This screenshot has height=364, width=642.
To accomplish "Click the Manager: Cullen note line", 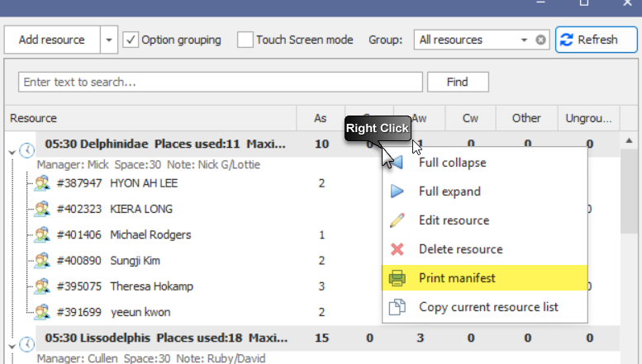I will 151,358.
